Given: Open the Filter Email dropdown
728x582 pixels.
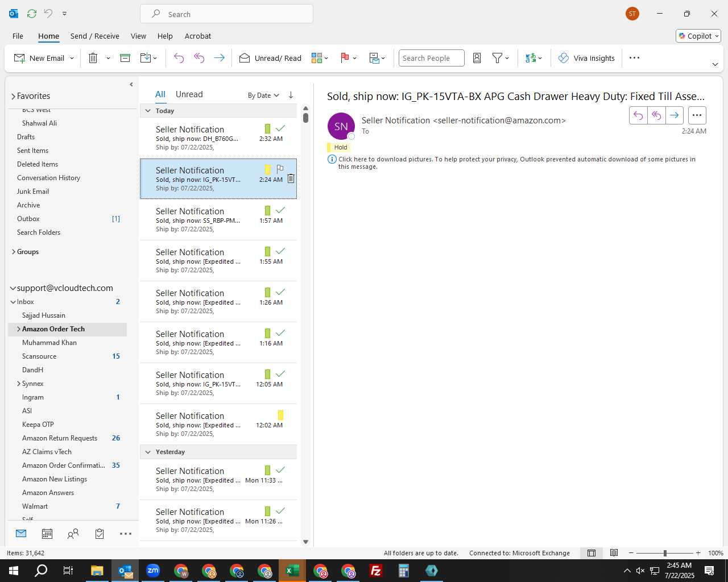Looking at the screenshot, I should tap(500, 58).
